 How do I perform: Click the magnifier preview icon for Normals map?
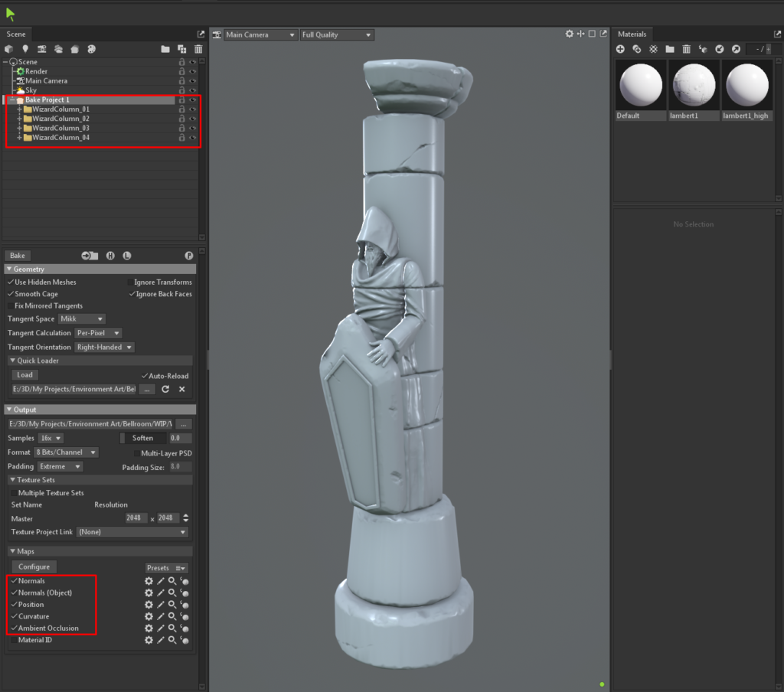point(172,582)
